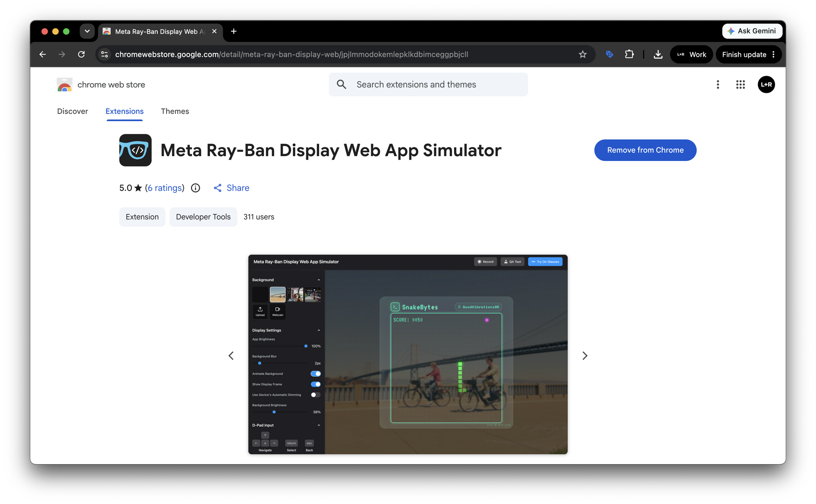
Task: Toggle Show Display Frame switch
Action: pos(316,384)
